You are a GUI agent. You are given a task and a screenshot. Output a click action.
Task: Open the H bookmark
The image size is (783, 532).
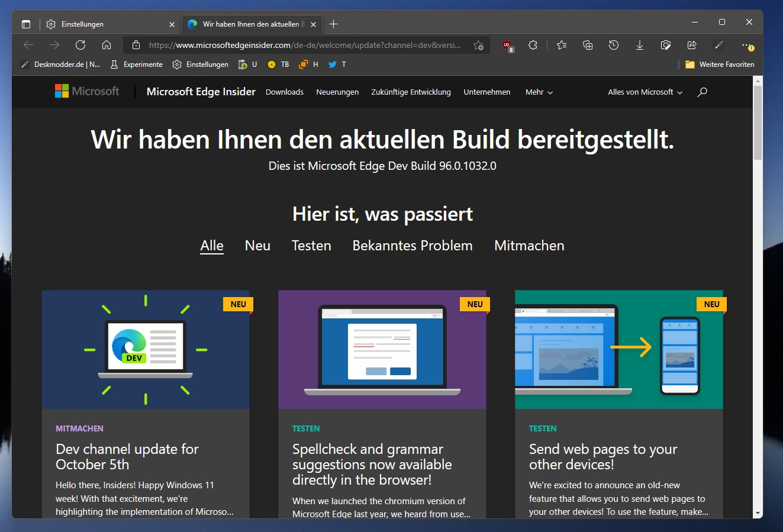click(309, 65)
